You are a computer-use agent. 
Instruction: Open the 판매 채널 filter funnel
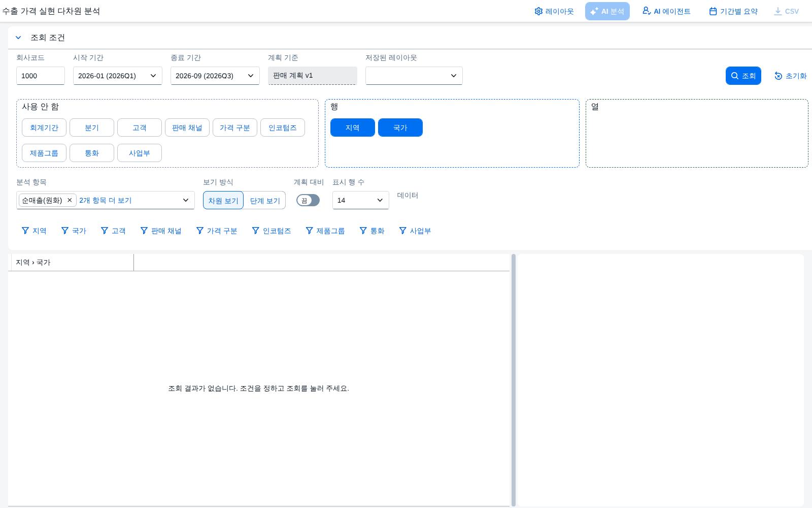click(161, 231)
